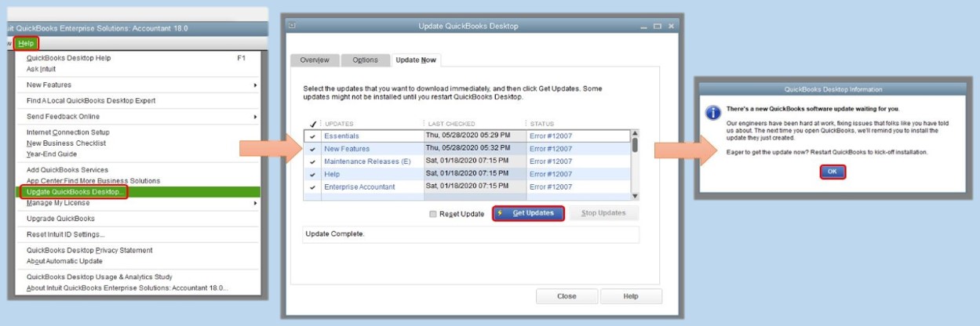Click Find A Local QuickBooks Desktop Expert
Image resolution: width=980 pixels, height=326 pixels.
137,100
